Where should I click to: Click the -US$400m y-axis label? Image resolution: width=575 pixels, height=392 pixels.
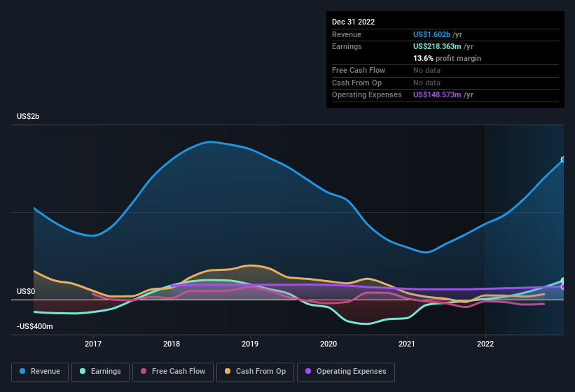35,326
